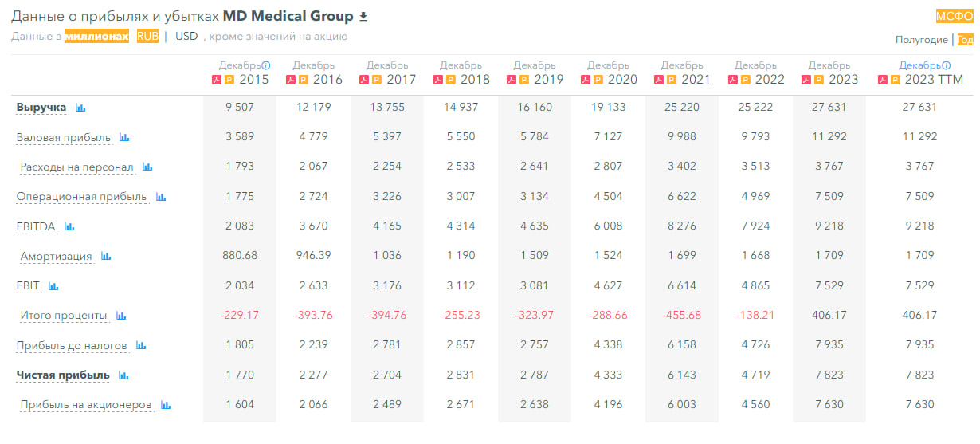Image resolution: width=980 pixels, height=444 pixels.
Task: Open the 2021 presentation icon
Action: pyautogui.click(x=671, y=80)
